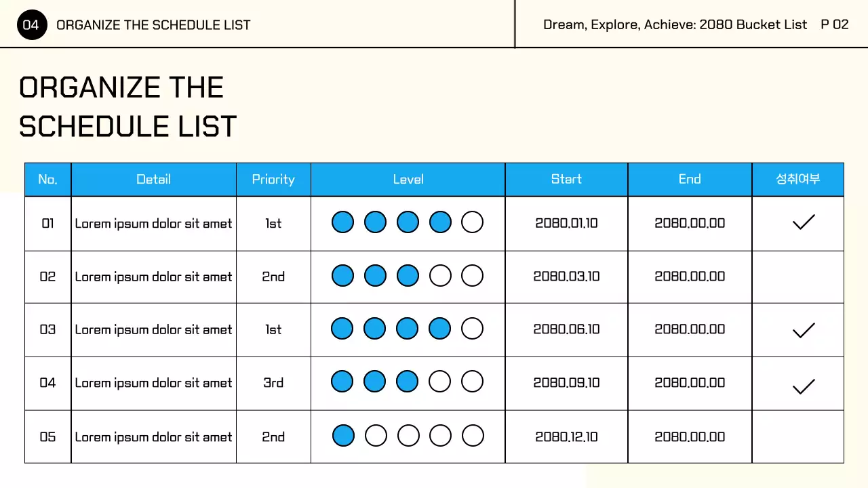Viewport: 868px width, 488px height.
Task: Select the 3rd priority cell in row 04
Action: (x=273, y=383)
